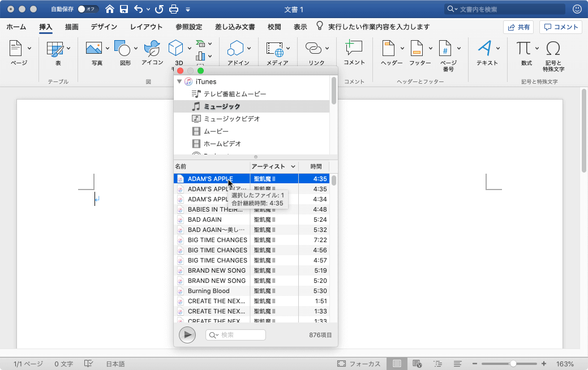Open デザイン ribbon tab
588x370 pixels.
tap(104, 27)
